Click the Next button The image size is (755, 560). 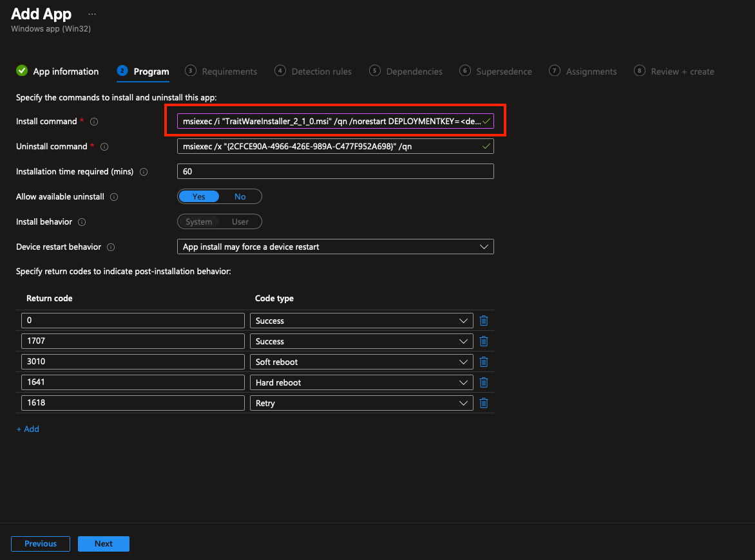click(103, 544)
